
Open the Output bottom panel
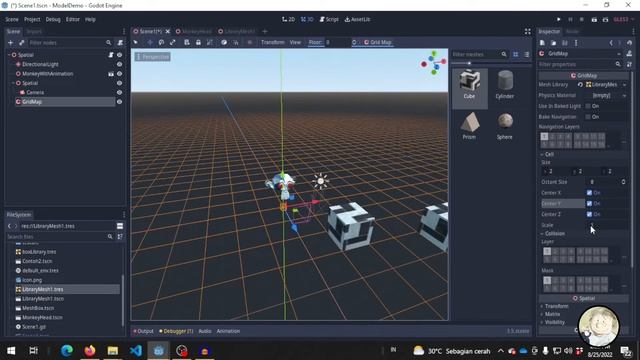pyautogui.click(x=143, y=331)
